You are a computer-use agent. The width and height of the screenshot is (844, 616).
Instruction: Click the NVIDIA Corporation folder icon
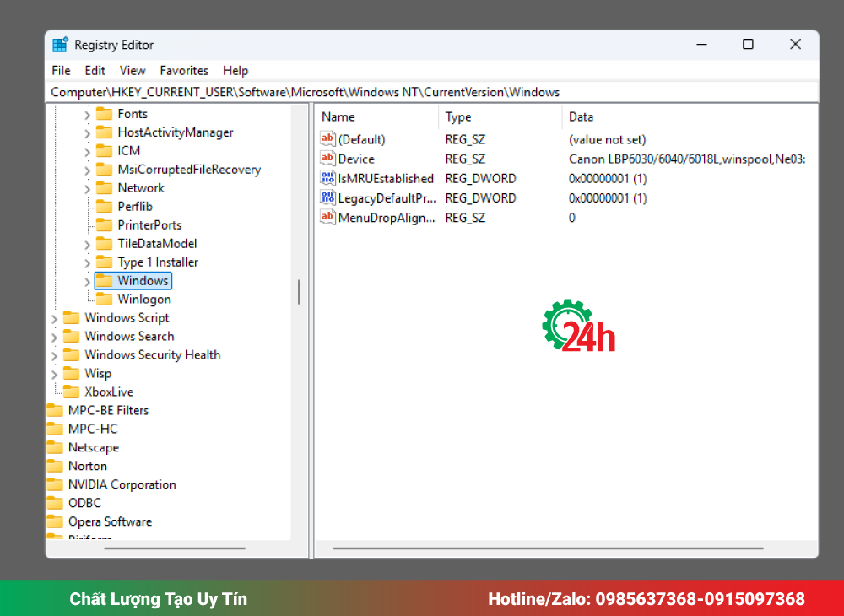54,484
